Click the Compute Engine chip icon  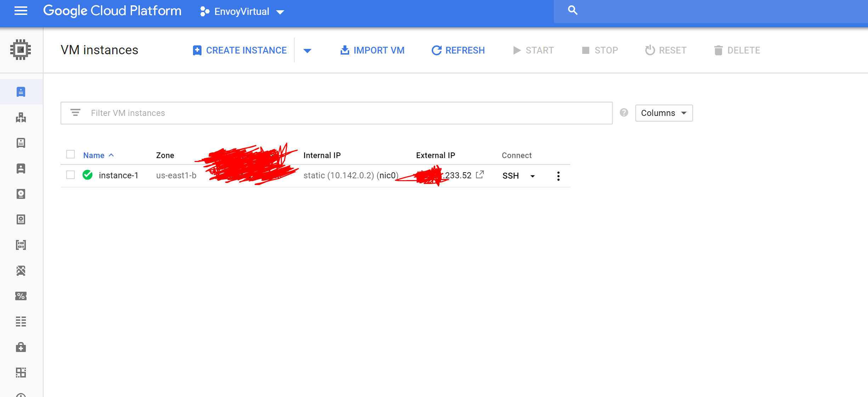(21, 50)
